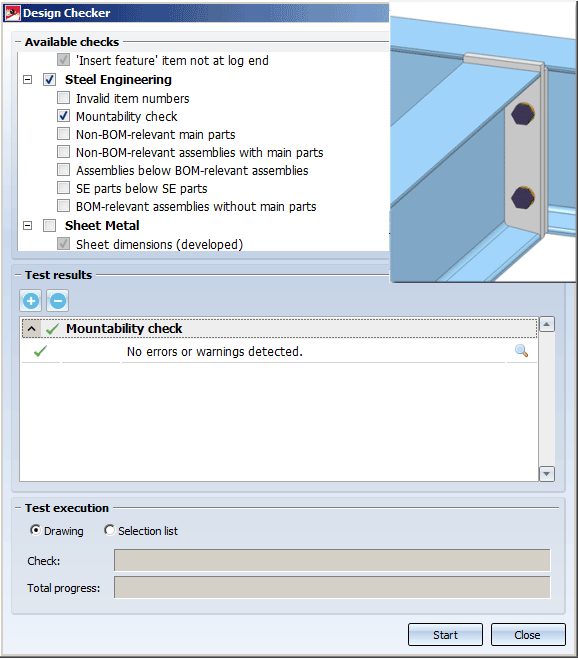Click the 'SE parts below SE parts' label

tap(141, 188)
